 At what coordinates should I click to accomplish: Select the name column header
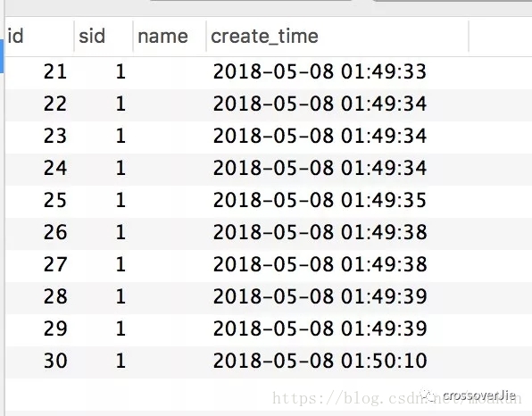[x=170, y=37]
